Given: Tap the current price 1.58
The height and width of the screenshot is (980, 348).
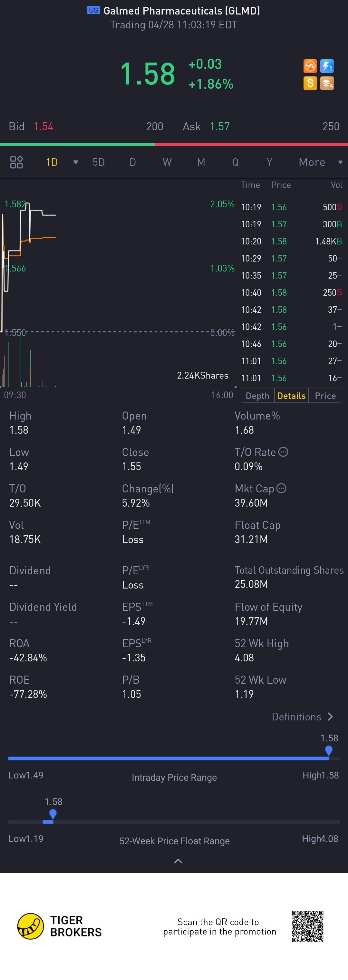Looking at the screenshot, I should coord(148,74).
